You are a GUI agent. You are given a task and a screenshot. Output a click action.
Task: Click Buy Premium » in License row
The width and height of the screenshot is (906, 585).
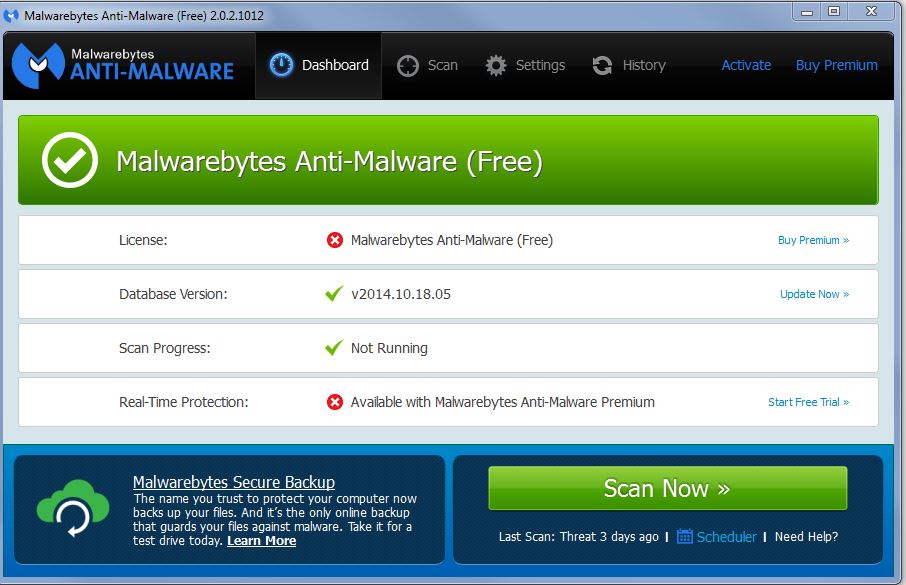tap(814, 240)
